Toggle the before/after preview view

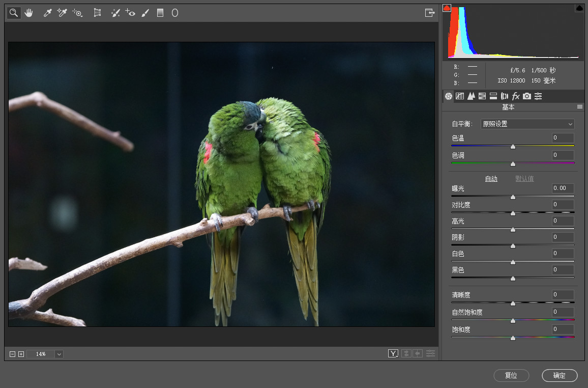pyautogui.click(x=393, y=353)
